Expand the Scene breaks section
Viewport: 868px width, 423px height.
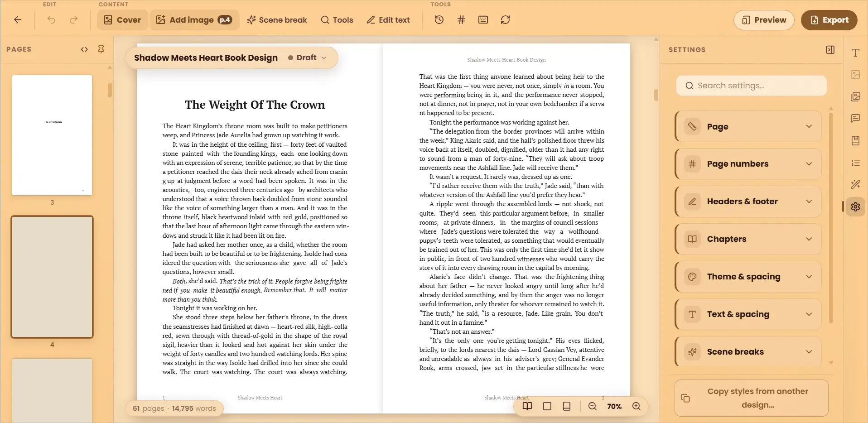[x=748, y=351]
